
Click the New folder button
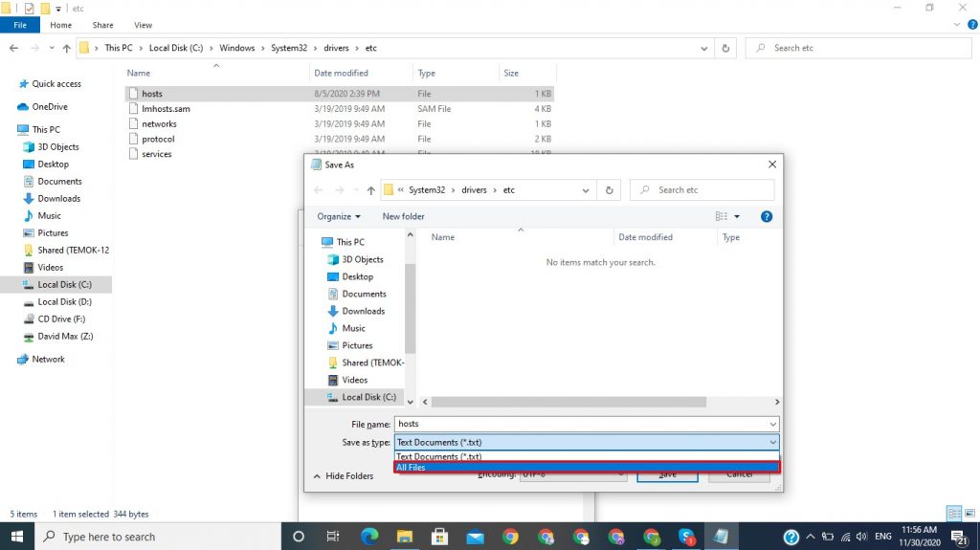(x=403, y=216)
